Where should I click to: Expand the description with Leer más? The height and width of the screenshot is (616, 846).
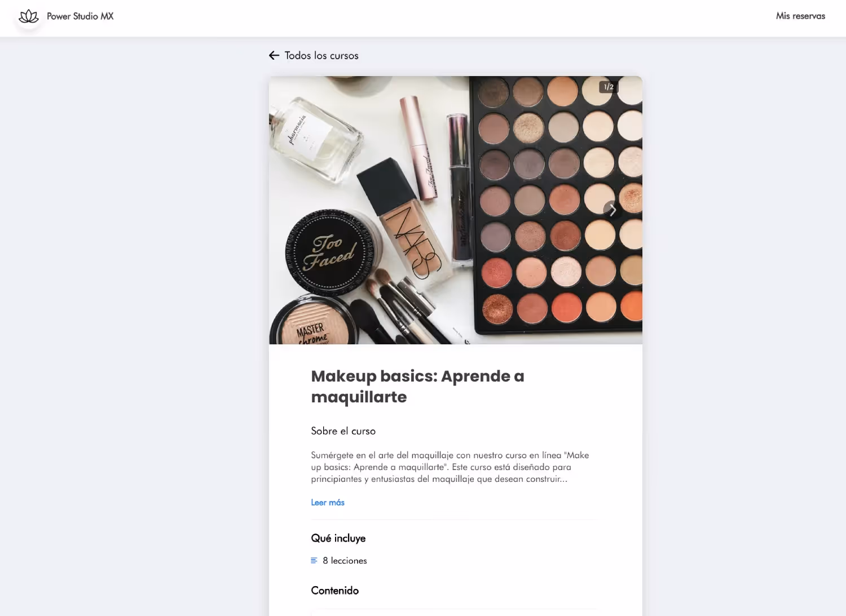click(x=328, y=502)
